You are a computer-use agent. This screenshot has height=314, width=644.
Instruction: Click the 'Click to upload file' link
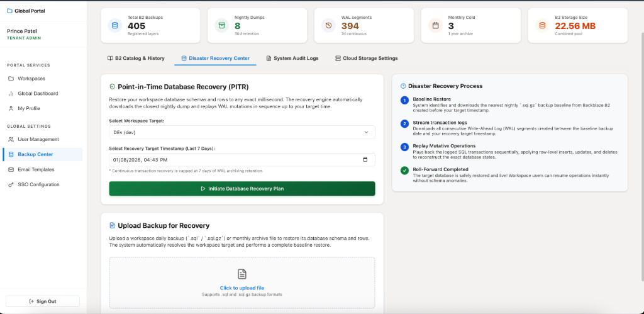[242, 288]
